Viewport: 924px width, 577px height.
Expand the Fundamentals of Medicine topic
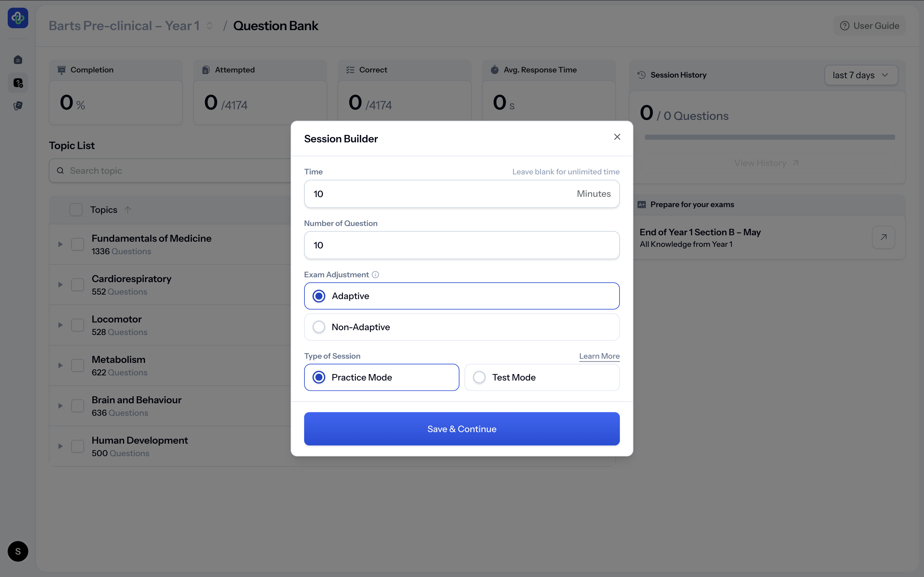point(60,244)
